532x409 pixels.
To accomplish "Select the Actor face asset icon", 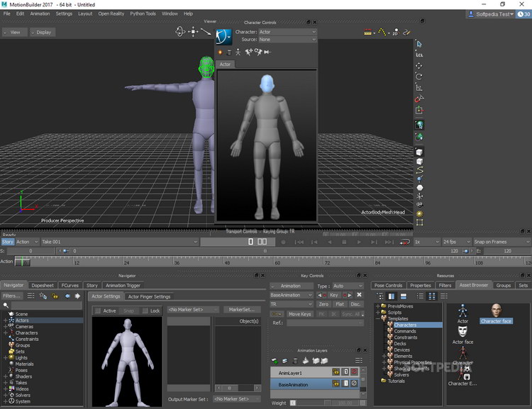I will [462, 331].
